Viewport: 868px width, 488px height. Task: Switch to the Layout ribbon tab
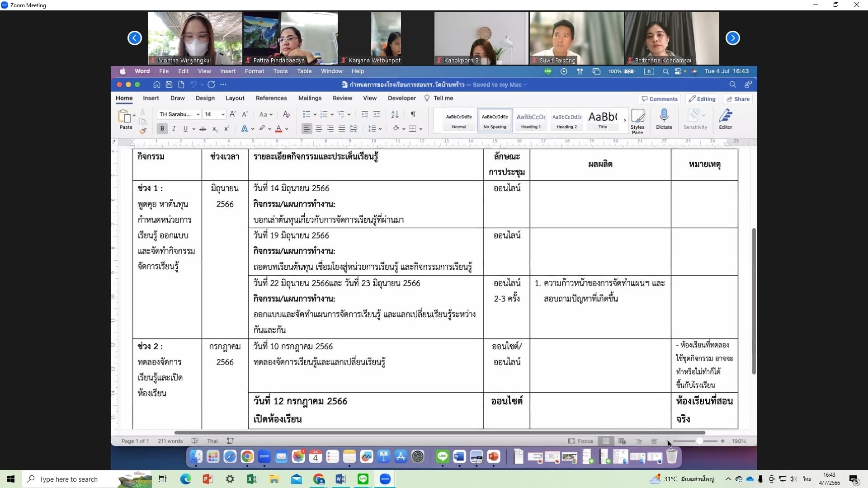pos(235,98)
